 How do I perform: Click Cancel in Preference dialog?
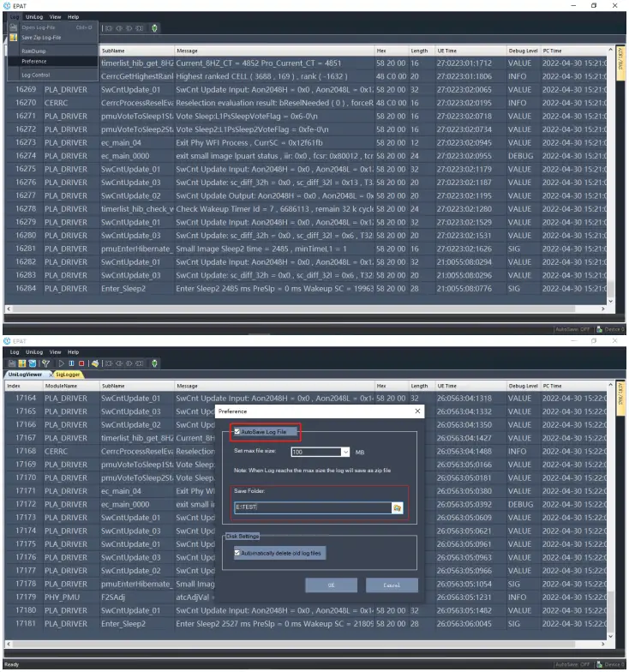(392, 586)
